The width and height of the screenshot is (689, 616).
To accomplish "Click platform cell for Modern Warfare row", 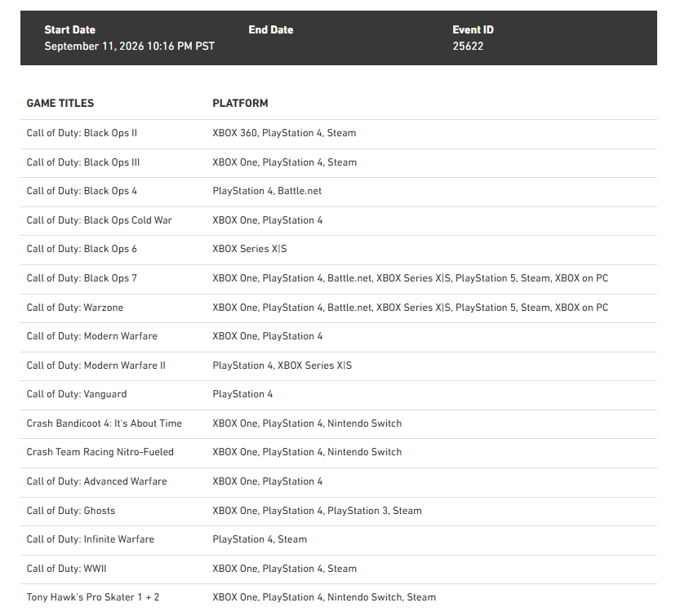I will point(268,336).
